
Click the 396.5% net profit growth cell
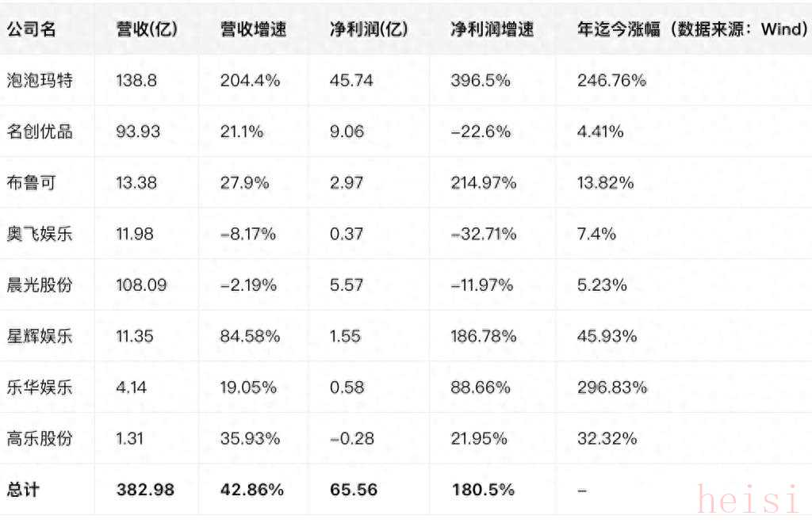481,80
